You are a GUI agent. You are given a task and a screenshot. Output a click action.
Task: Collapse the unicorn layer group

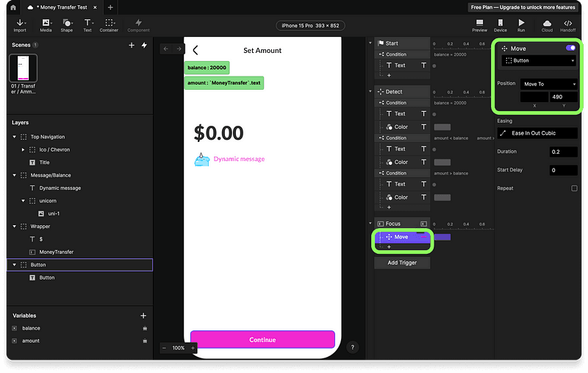(24, 201)
